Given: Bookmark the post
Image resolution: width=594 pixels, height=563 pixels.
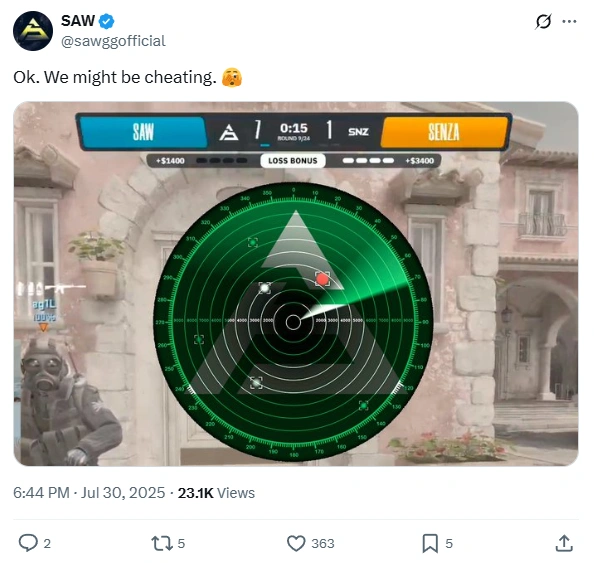Looking at the screenshot, I should (430, 543).
